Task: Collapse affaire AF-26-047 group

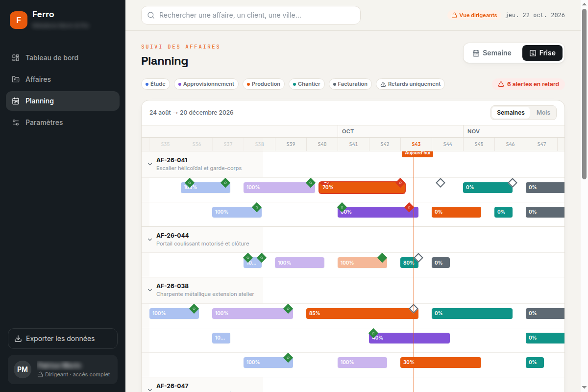Action: coord(150,389)
